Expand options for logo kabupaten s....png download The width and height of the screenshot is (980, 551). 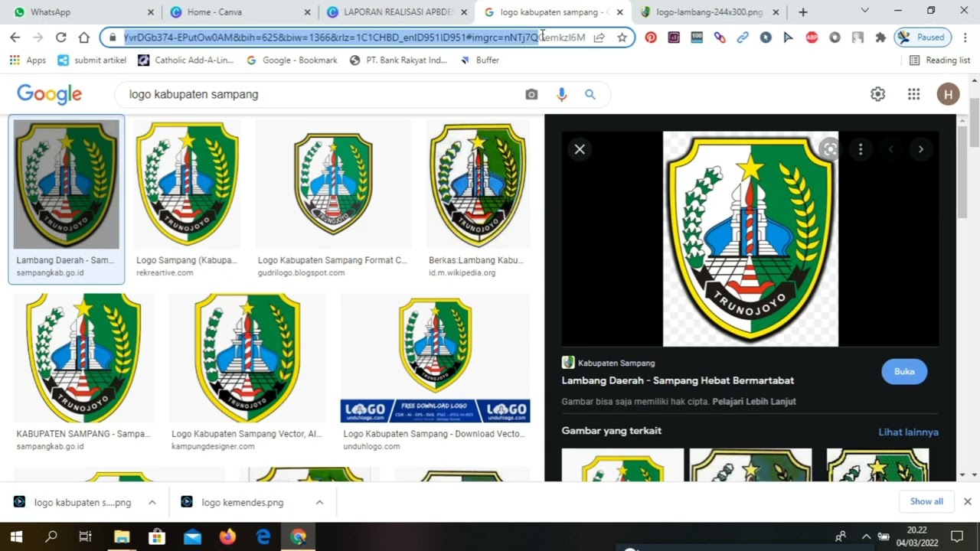pyautogui.click(x=152, y=502)
